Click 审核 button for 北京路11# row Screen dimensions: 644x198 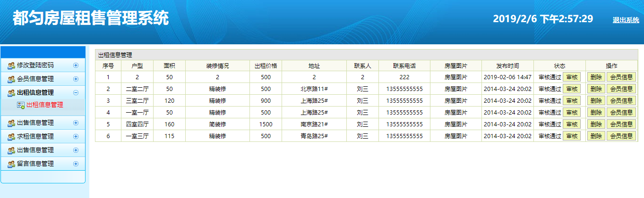click(x=572, y=89)
